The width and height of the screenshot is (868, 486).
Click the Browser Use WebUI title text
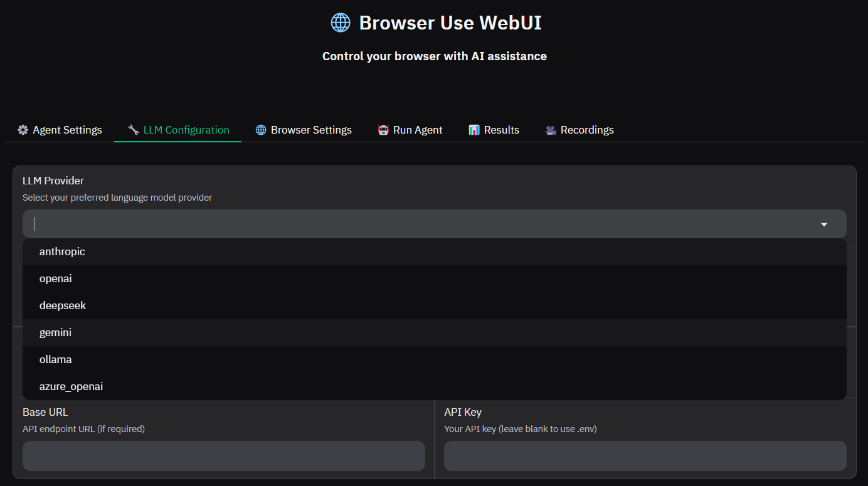click(450, 23)
